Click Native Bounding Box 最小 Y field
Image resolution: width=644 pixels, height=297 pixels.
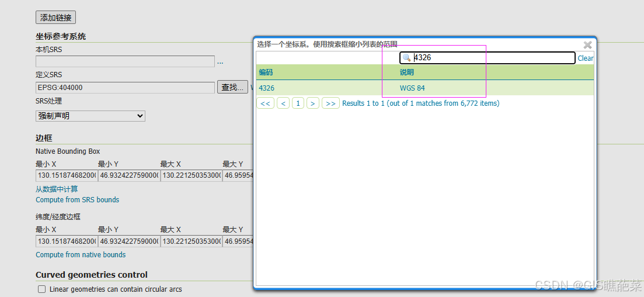click(129, 175)
